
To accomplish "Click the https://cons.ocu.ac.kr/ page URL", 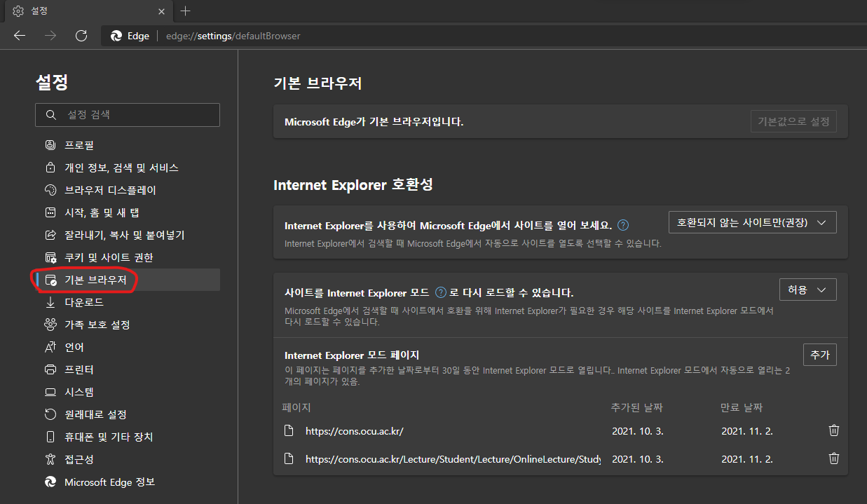I will (x=355, y=431).
